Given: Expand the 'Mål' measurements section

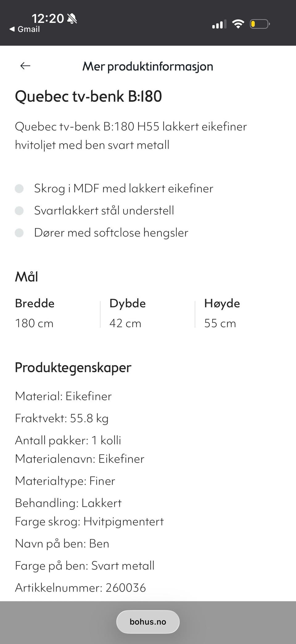Looking at the screenshot, I should [26, 276].
